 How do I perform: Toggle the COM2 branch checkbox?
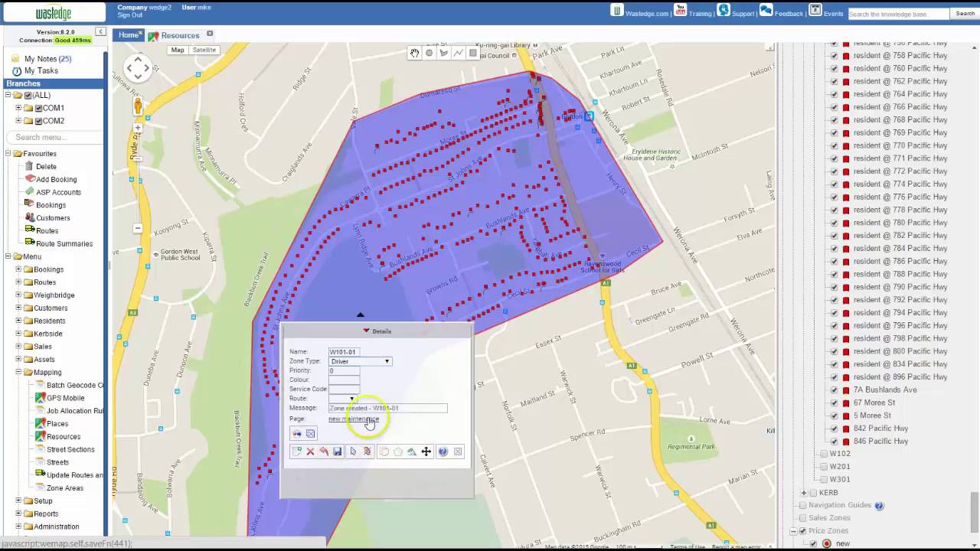coord(38,121)
